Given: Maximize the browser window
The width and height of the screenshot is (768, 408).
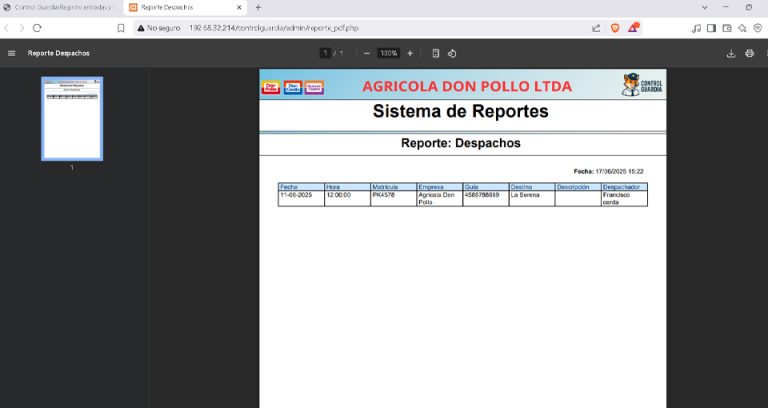Looking at the screenshot, I should point(749,8).
